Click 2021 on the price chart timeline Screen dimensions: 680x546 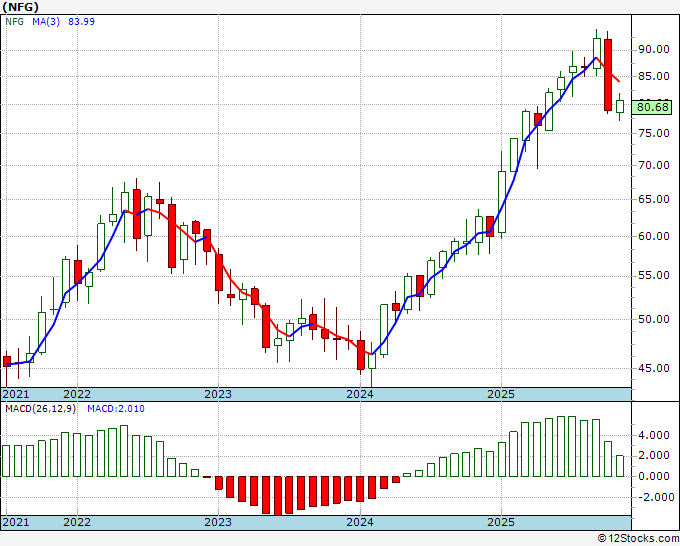(x=16, y=394)
